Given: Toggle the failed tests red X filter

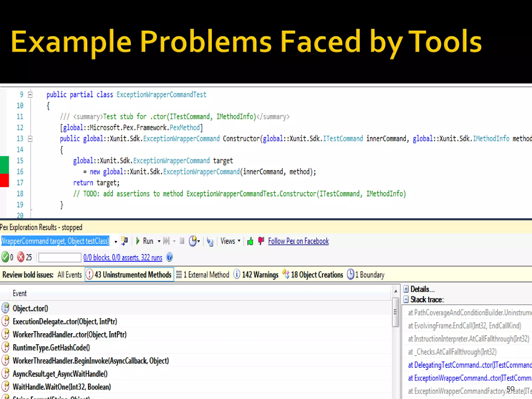Looking at the screenshot, I should click(x=21, y=257).
